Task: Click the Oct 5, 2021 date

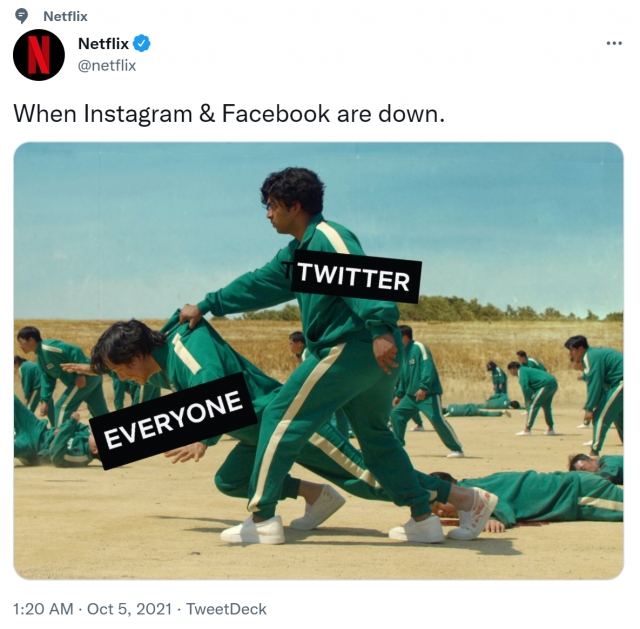Action: click(x=129, y=609)
